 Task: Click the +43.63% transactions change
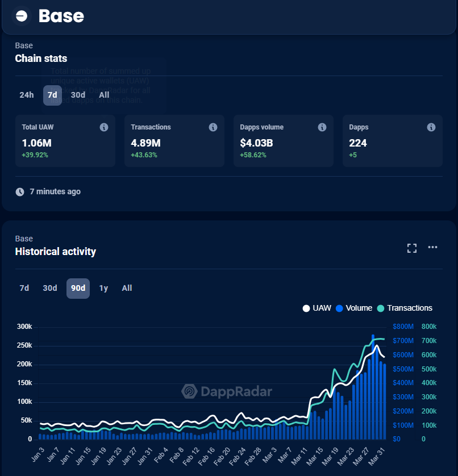[x=144, y=155]
